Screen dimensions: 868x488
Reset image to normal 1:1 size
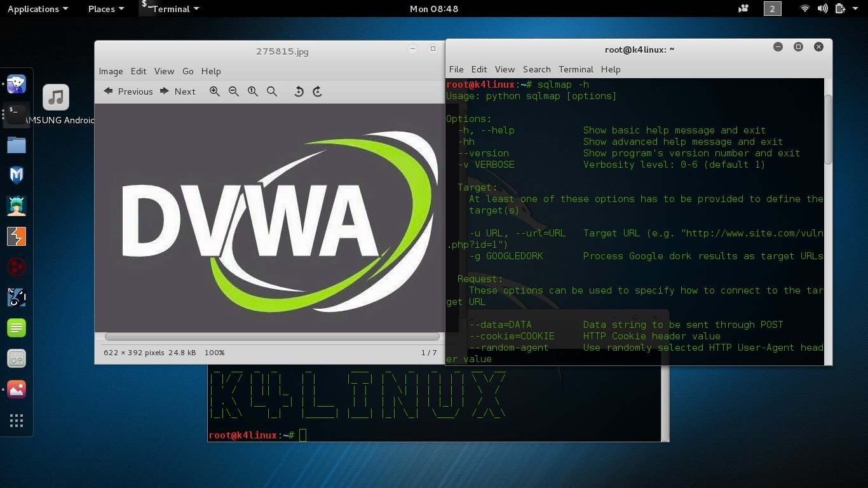pos(253,91)
